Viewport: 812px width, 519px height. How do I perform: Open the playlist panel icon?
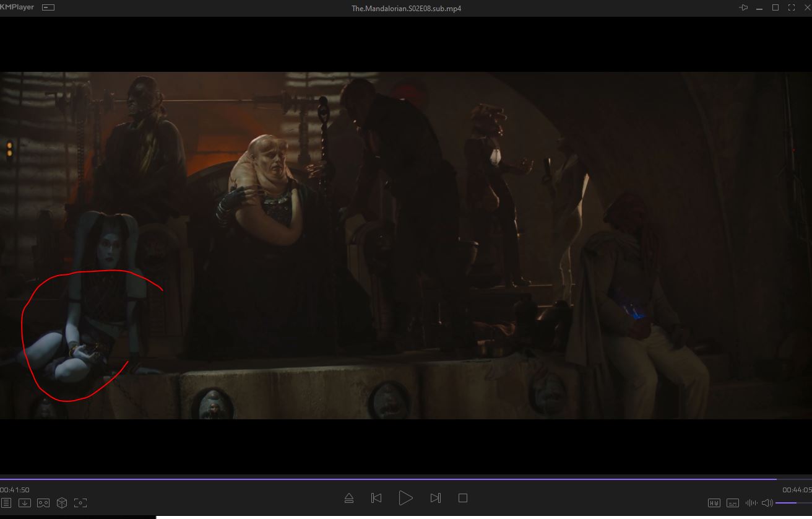coord(6,503)
